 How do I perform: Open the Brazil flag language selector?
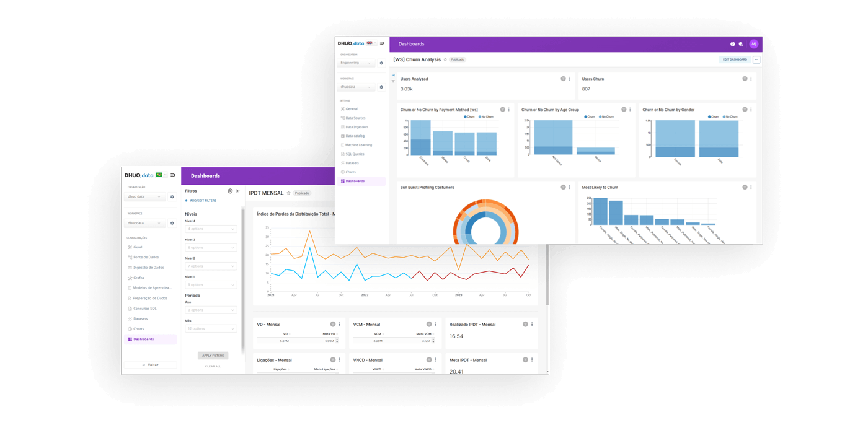pos(161,175)
